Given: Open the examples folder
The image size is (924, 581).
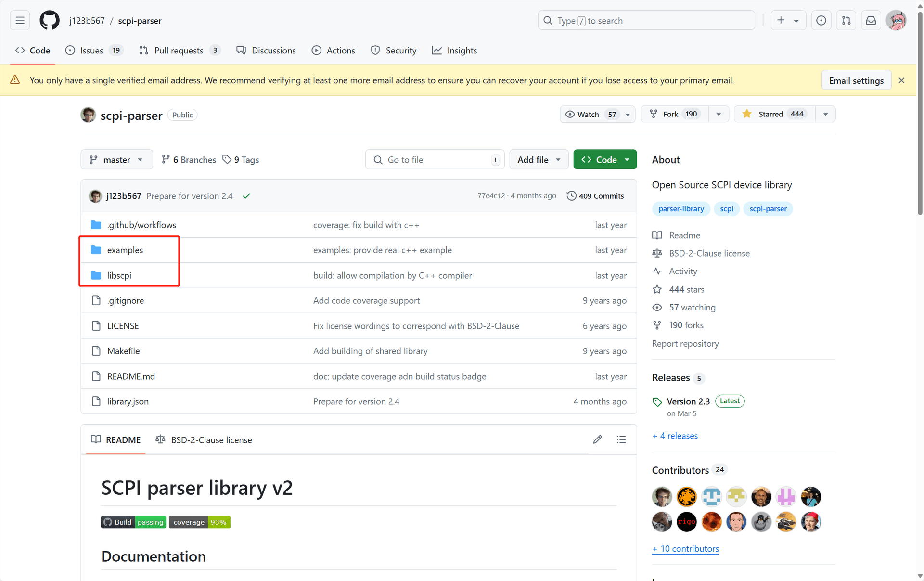Looking at the screenshot, I should coord(125,250).
